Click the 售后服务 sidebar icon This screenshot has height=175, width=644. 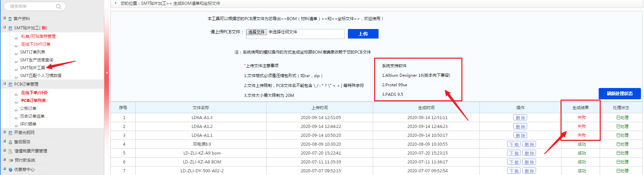tap(10, 142)
